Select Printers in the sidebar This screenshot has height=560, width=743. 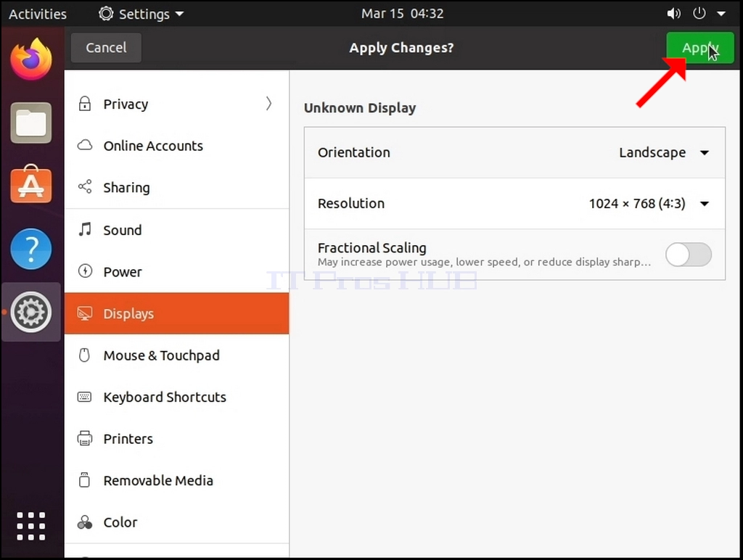pyautogui.click(x=177, y=438)
